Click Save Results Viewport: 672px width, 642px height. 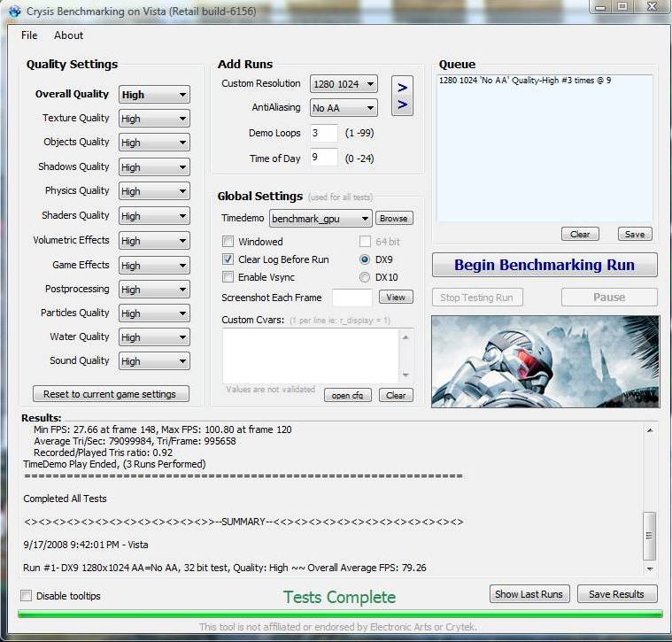coord(617,594)
